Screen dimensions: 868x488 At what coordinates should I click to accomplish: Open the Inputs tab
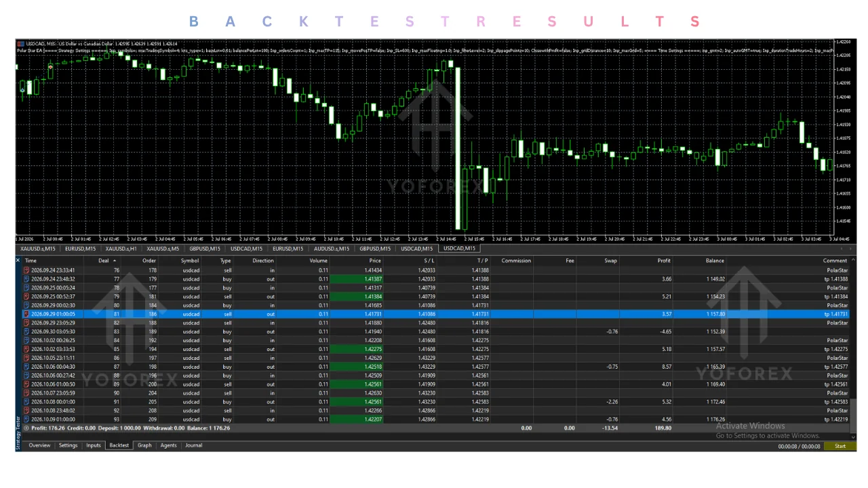93,446
